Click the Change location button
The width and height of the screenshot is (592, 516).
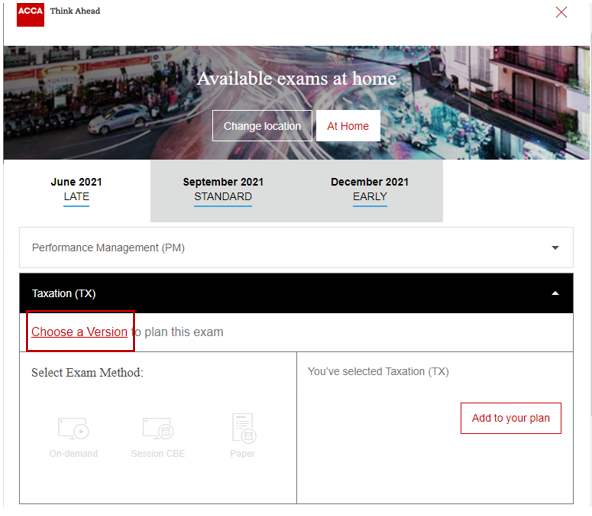click(262, 126)
